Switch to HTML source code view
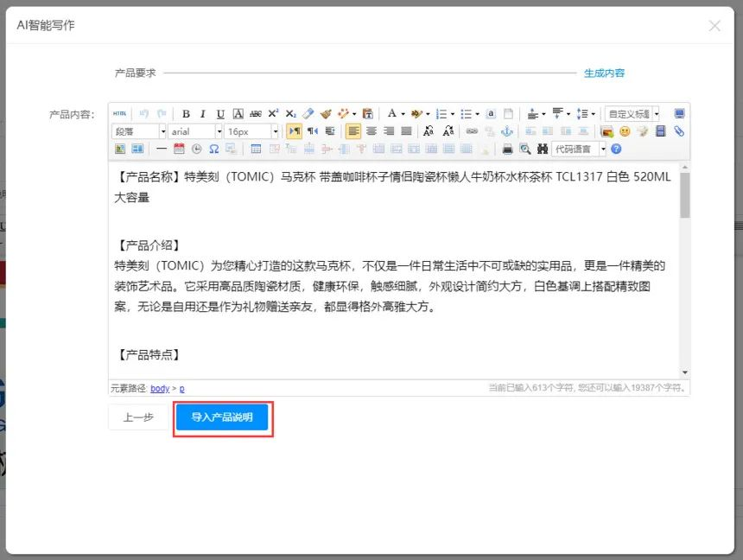Image resolution: width=743 pixels, height=560 pixels. point(120,114)
